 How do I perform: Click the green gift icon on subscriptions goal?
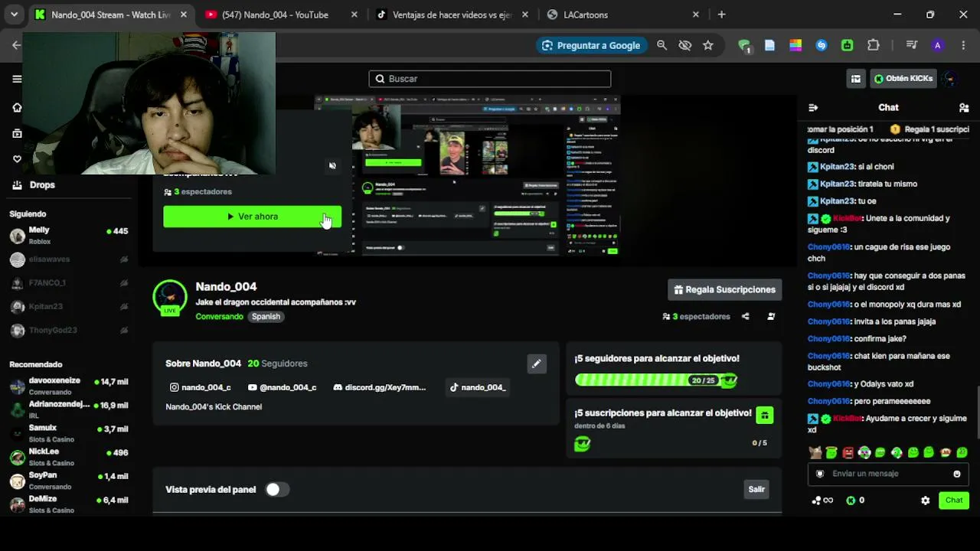[764, 415]
